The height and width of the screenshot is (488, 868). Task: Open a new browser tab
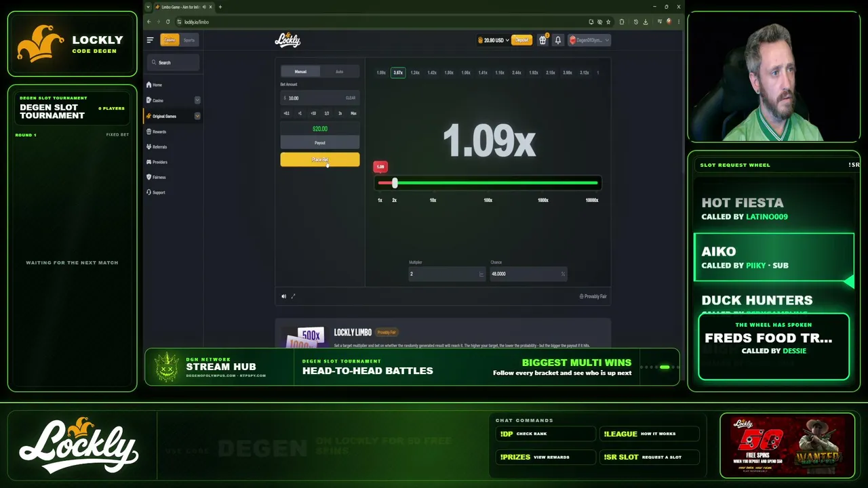pyautogui.click(x=220, y=7)
